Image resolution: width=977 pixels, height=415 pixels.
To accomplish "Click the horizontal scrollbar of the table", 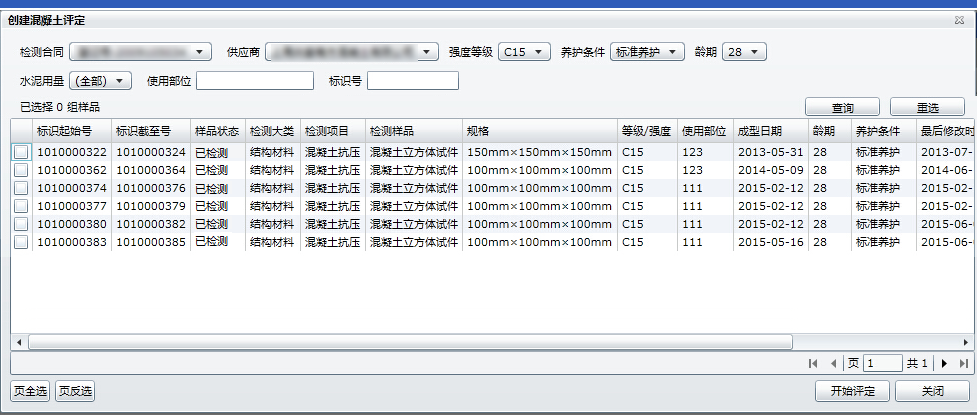I will (400, 341).
